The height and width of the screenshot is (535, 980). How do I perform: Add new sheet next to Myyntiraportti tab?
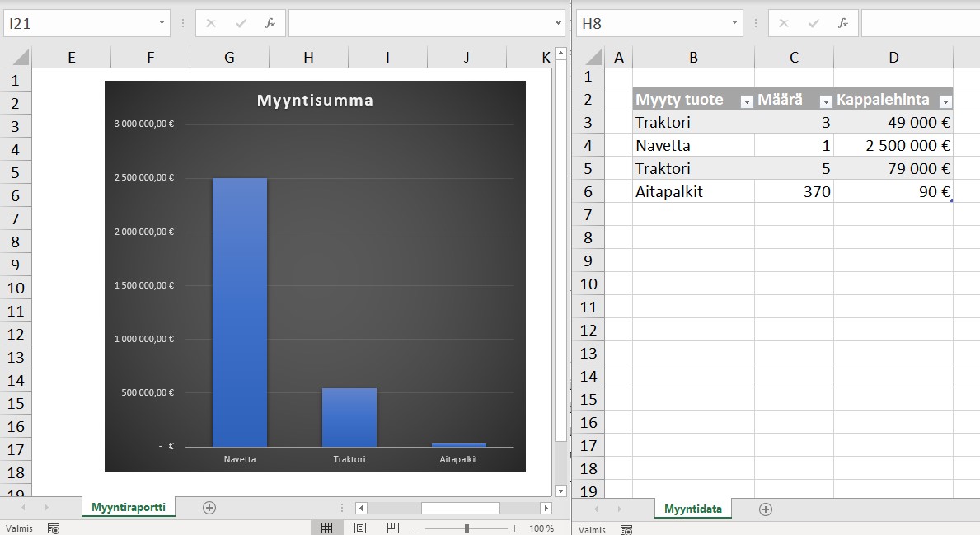coord(209,508)
